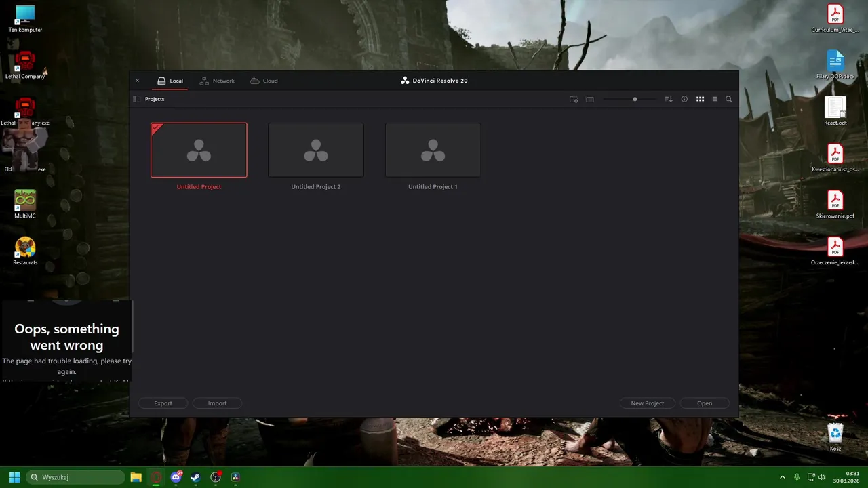Close the DaVinci Resolve project manager
Screen dimensions: 868x488
point(137,81)
